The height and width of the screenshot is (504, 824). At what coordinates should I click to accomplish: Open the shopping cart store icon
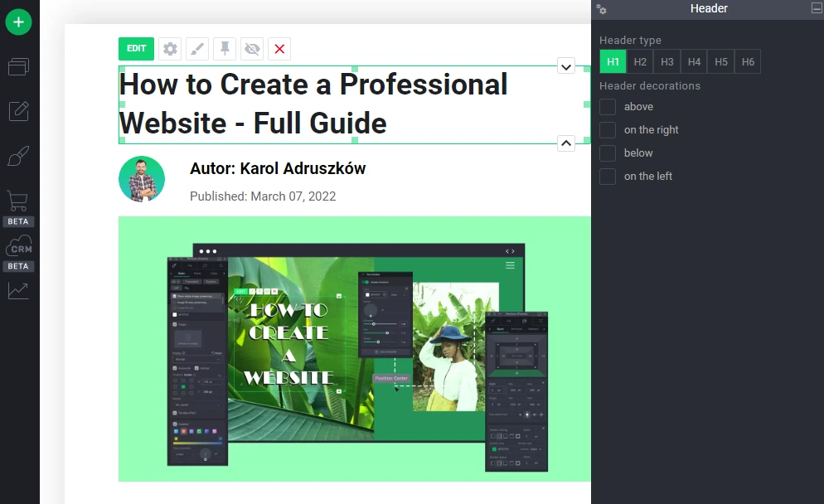(18, 201)
